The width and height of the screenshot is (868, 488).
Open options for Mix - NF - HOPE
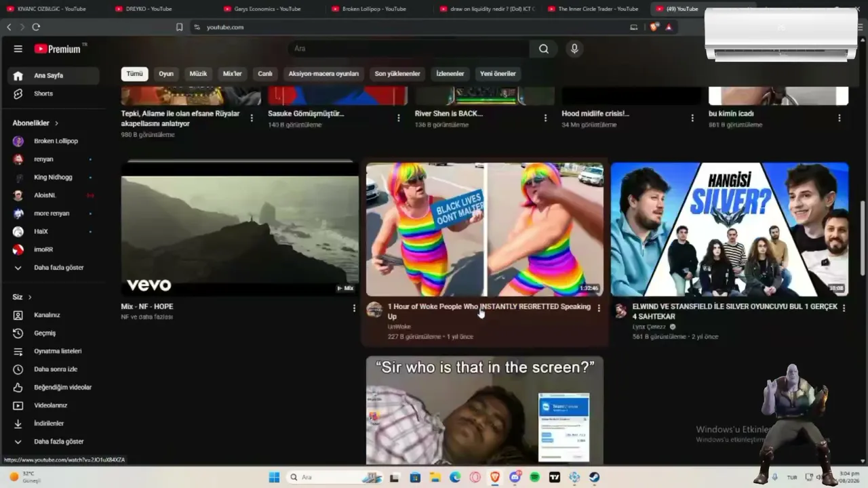pyautogui.click(x=354, y=308)
